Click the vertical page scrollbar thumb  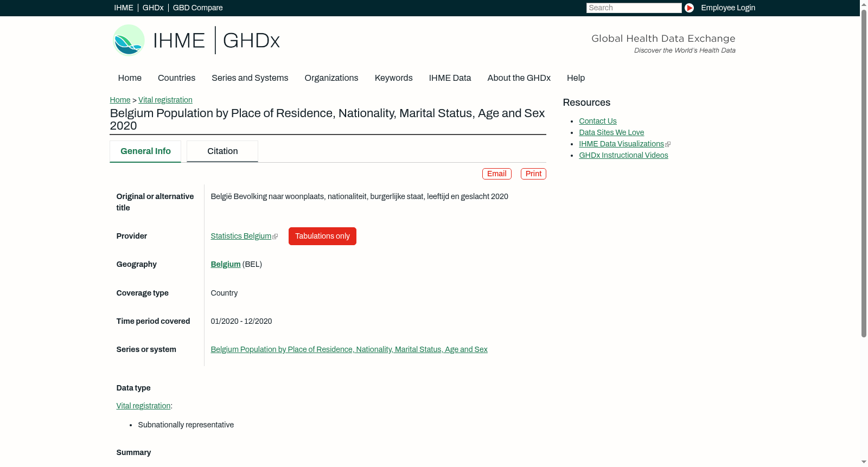point(864,174)
